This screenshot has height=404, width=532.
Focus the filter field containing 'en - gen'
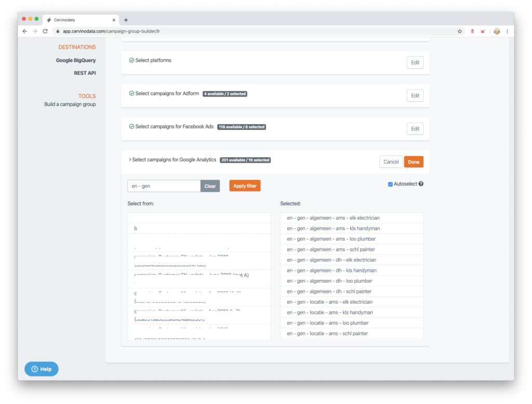point(164,186)
